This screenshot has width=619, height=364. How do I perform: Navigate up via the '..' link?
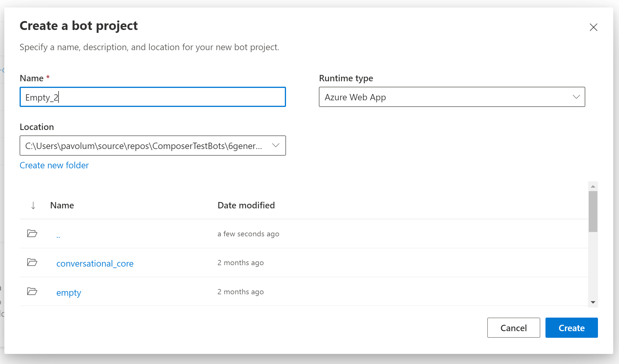pos(58,236)
